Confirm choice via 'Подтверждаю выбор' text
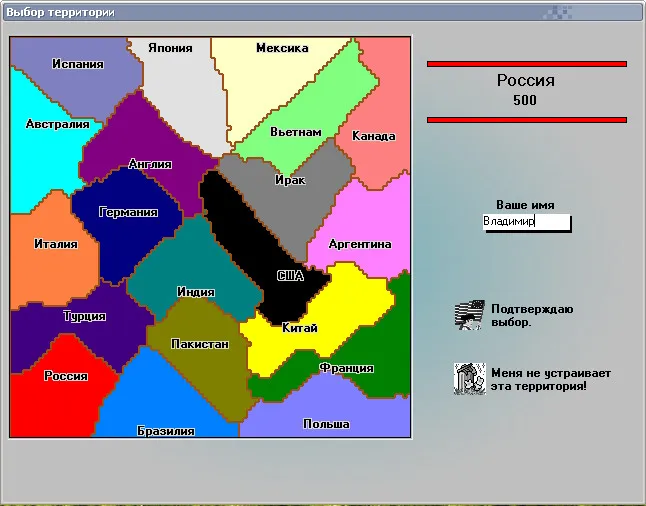Viewport: 646px width, 506px height. (x=532, y=316)
